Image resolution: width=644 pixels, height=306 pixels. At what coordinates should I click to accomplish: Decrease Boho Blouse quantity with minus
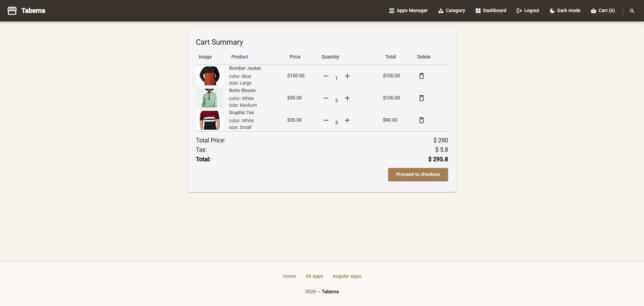coord(326,98)
